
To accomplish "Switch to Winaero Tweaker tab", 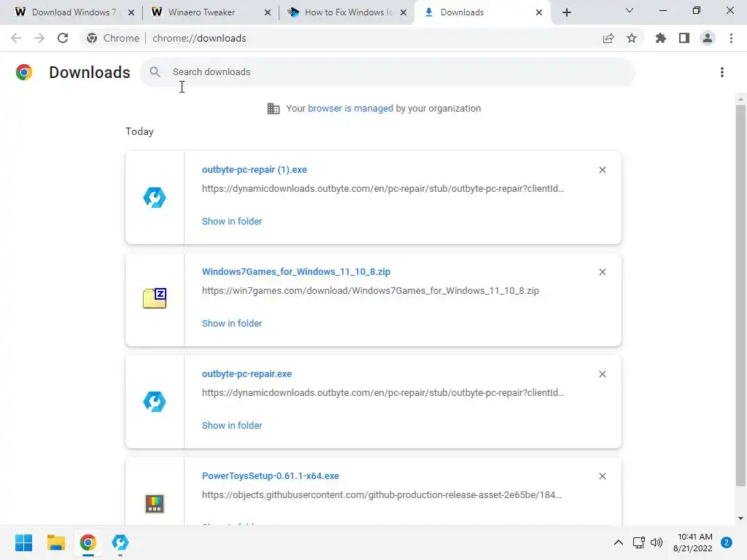I will click(201, 12).
